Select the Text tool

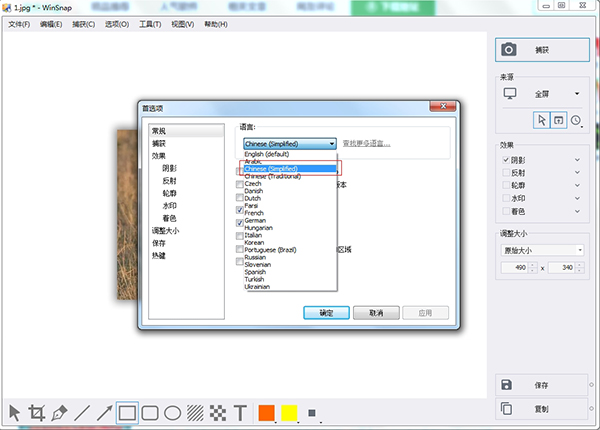click(240, 413)
